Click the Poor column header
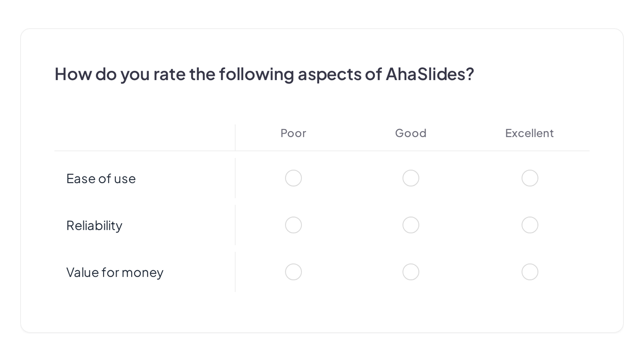Image resolution: width=644 pixels, height=362 pixels. coord(293,133)
